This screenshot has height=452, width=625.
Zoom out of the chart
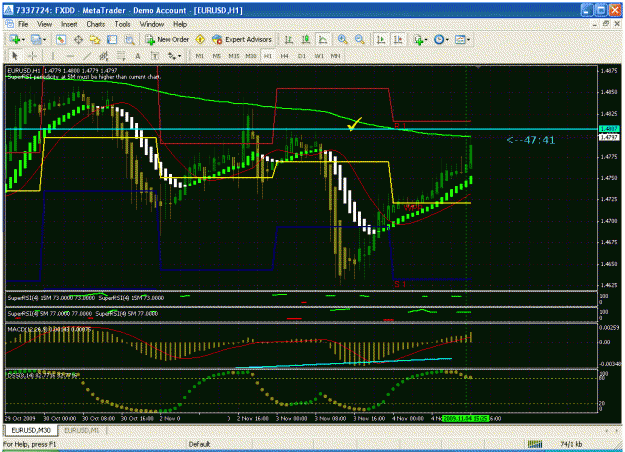[360, 39]
